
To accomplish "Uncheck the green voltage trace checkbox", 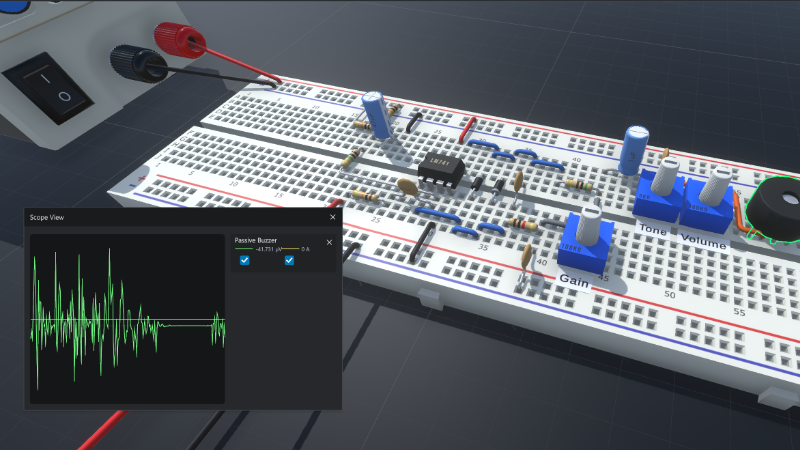I will pyautogui.click(x=244, y=261).
